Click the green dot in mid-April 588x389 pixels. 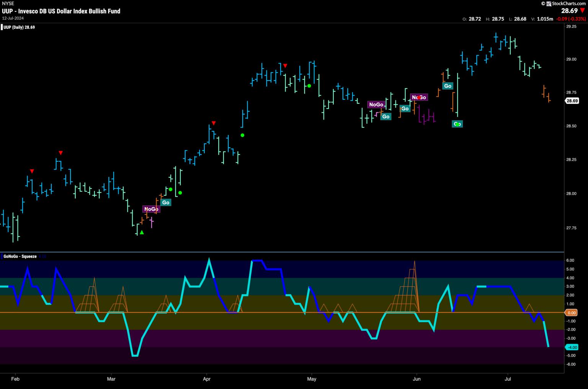(x=242, y=135)
